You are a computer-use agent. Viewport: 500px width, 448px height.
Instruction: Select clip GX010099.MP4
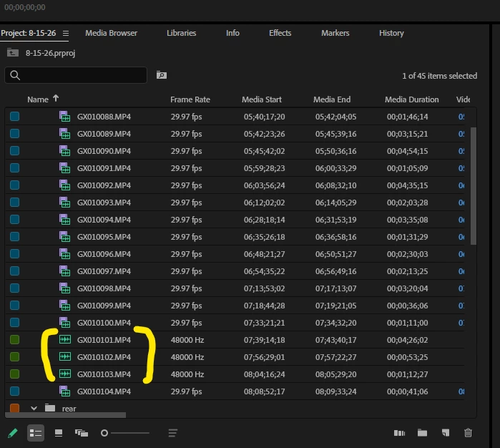point(104,306)
